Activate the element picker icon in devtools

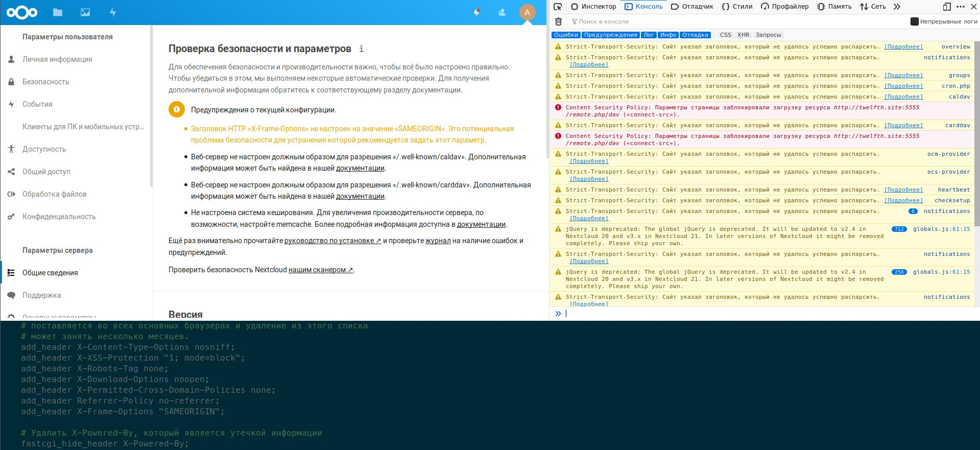point(558,7)
